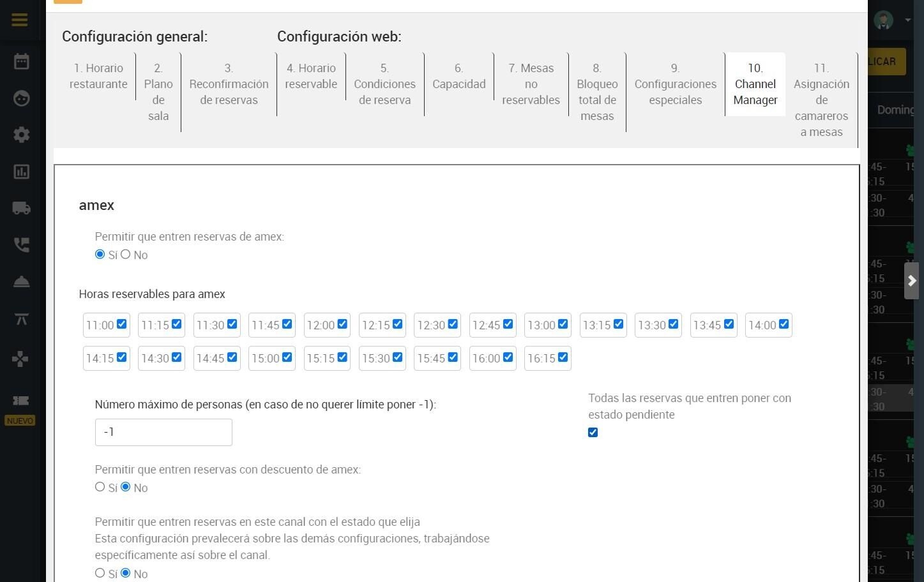Click the settings gear sidebar icon
This screenshot has height=582, width=924.
click(21, 135)
